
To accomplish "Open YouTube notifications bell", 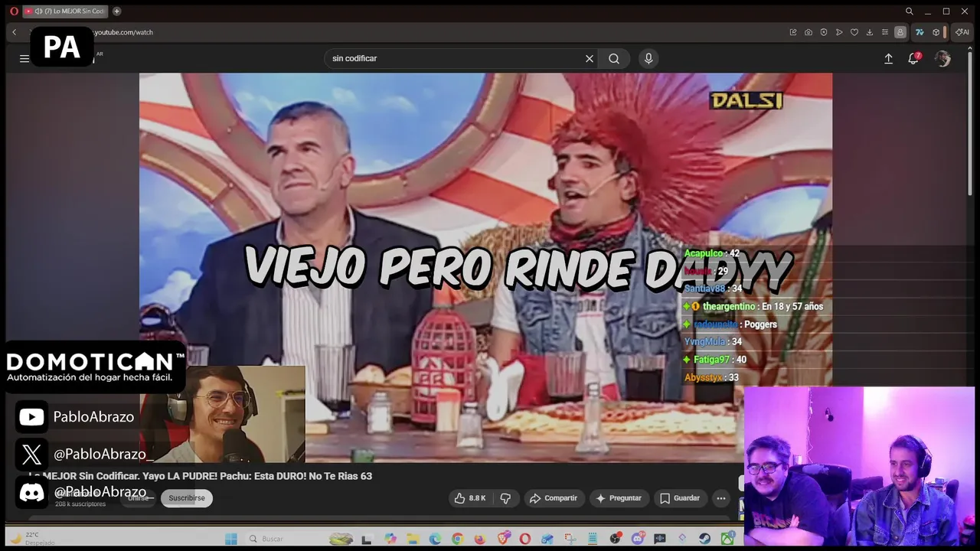I will [913, 58].
